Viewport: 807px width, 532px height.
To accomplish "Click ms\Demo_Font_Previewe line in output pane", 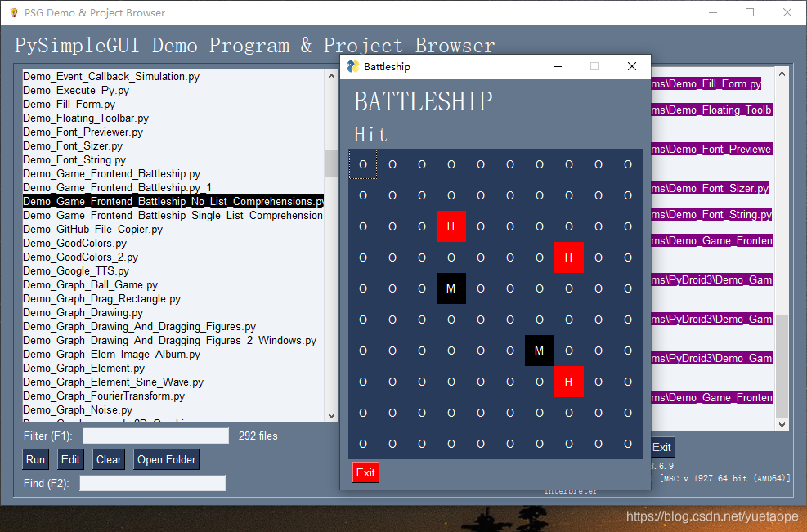I will click(712, 150).
